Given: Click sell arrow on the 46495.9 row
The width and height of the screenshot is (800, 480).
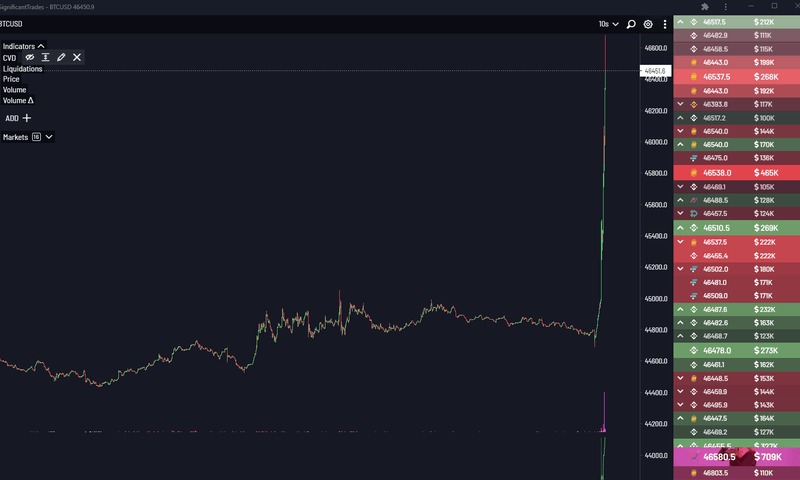Looking at the screenshot, I should point(680,405).
